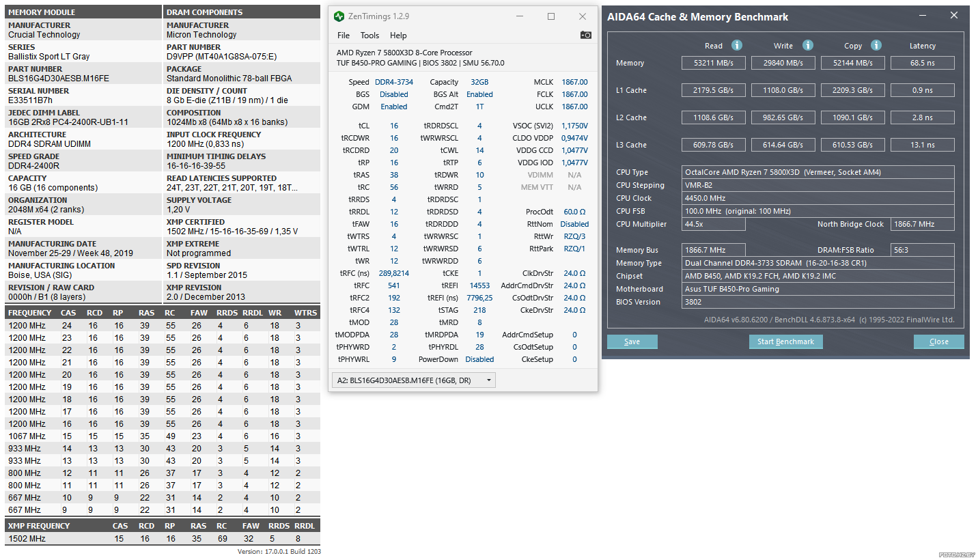This screenshot has width=978, height=560.
Task: Click the L1 Cache Read value 2179.5 GB/s
Action: [x=714, y=90]
